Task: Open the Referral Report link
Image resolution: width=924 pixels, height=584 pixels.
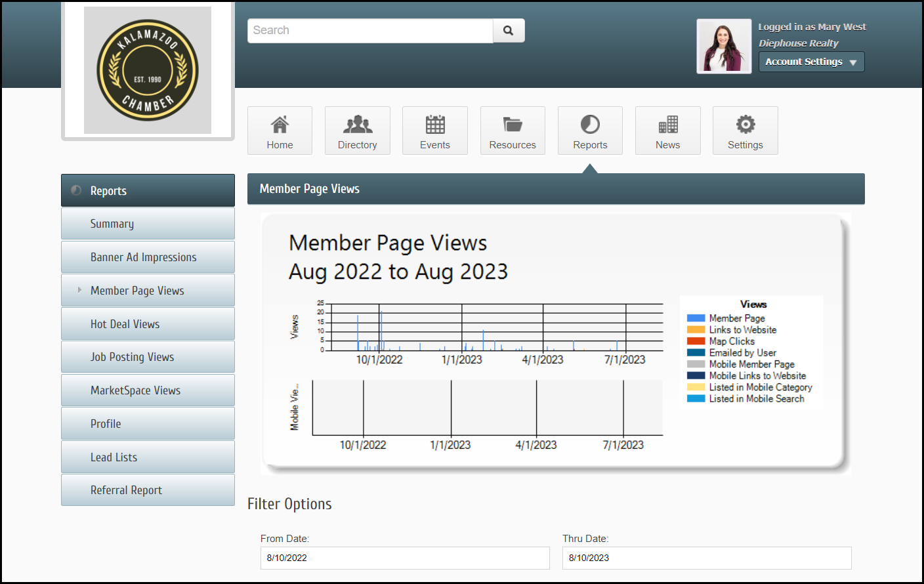Action: [x=127, y=490]
